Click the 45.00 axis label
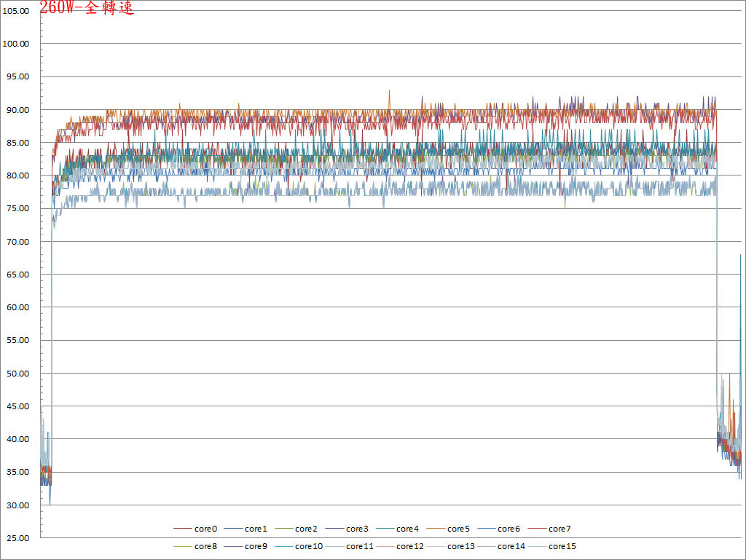The image size is (746, 560). [x=17, y=406]
